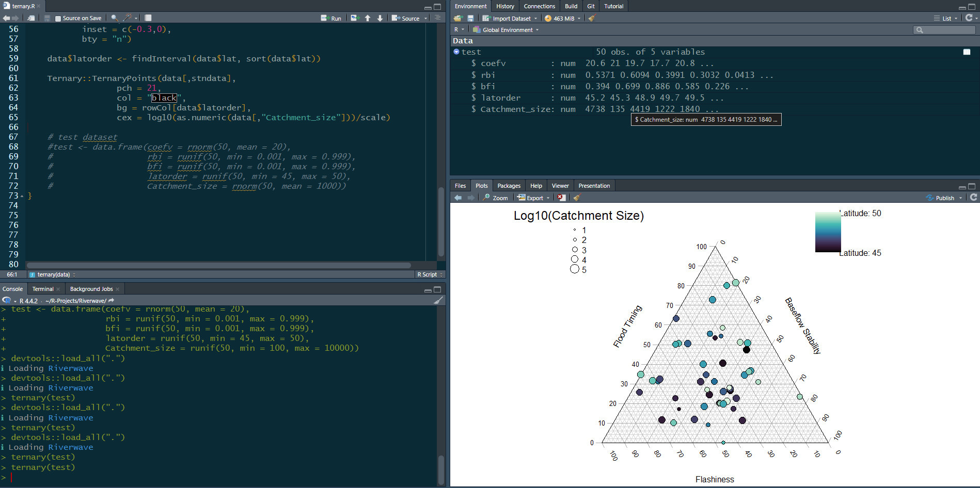Screen dimensions: 980x488
Task: Show source file in new window
Action: (x=31, y=18)
